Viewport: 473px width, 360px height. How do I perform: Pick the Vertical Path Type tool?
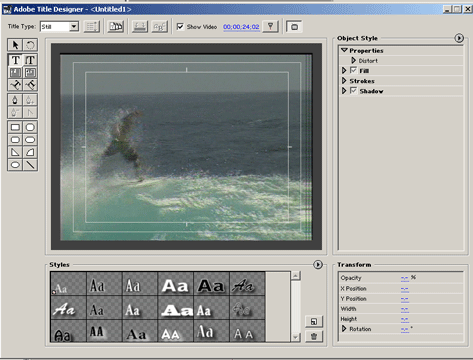tap(30, 85)
